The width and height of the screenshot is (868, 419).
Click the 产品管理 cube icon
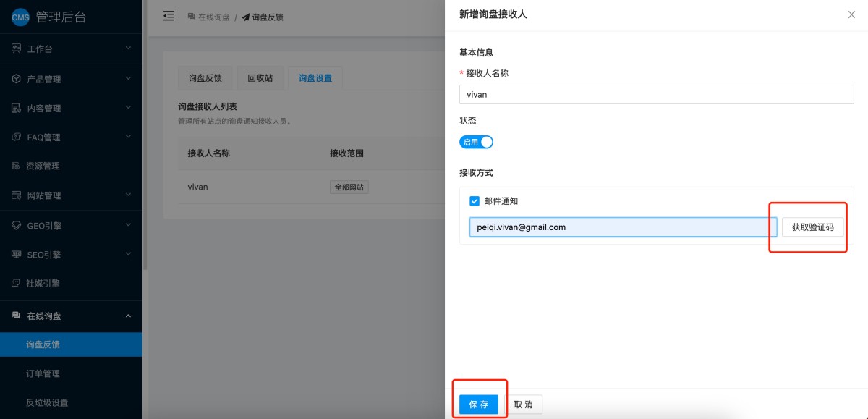point(16,79)
